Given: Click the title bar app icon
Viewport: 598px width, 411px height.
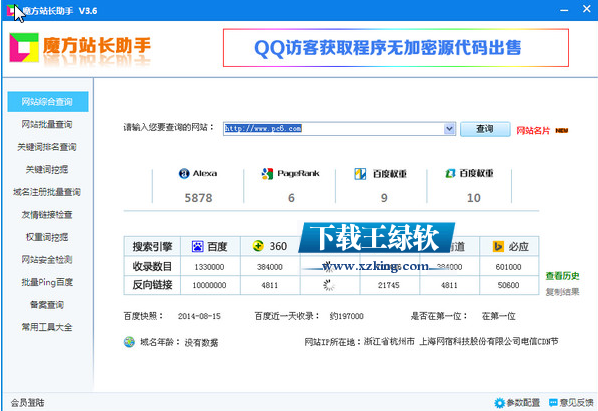Looking at the screenshot, I should tap(12, 10).
